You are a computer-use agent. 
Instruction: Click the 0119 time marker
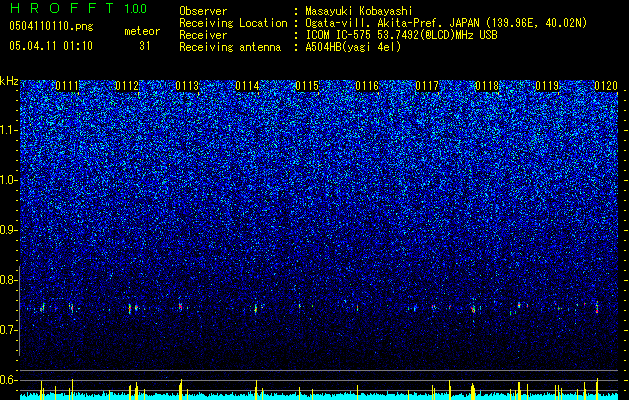click(547, 86)
